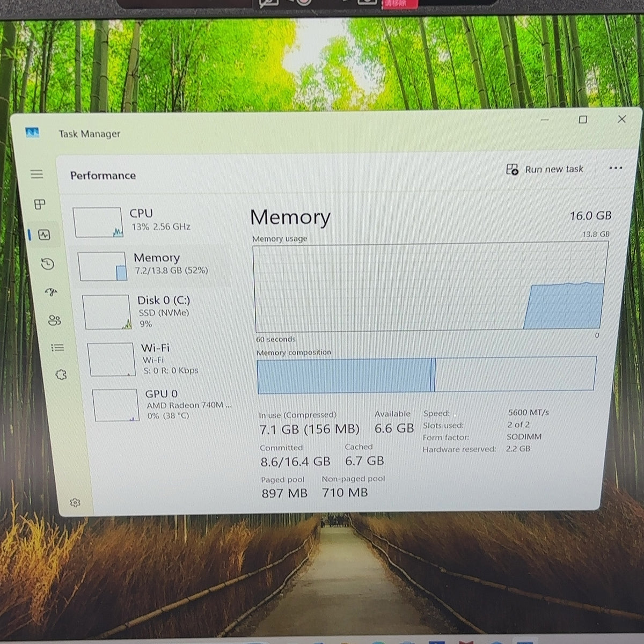Close the Task Manager window
644x644 pixels.
[622, 119]
